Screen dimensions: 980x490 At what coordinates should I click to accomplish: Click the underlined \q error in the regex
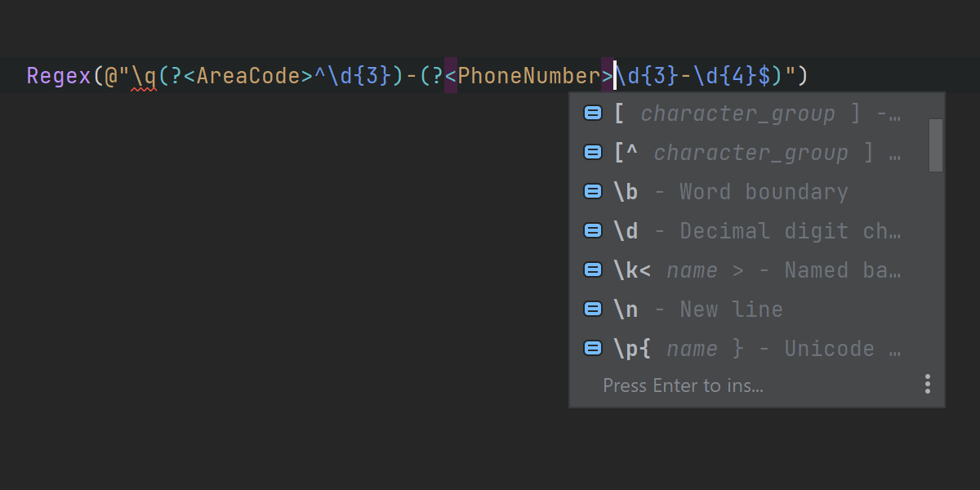(x=144, y=77)
